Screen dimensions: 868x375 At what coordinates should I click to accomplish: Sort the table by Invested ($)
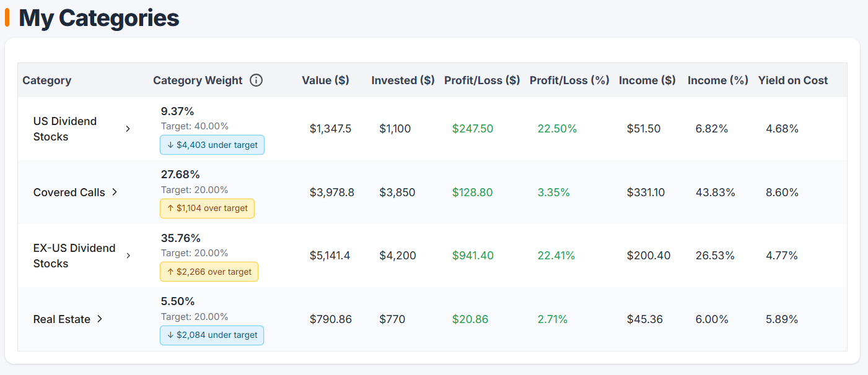403,80
